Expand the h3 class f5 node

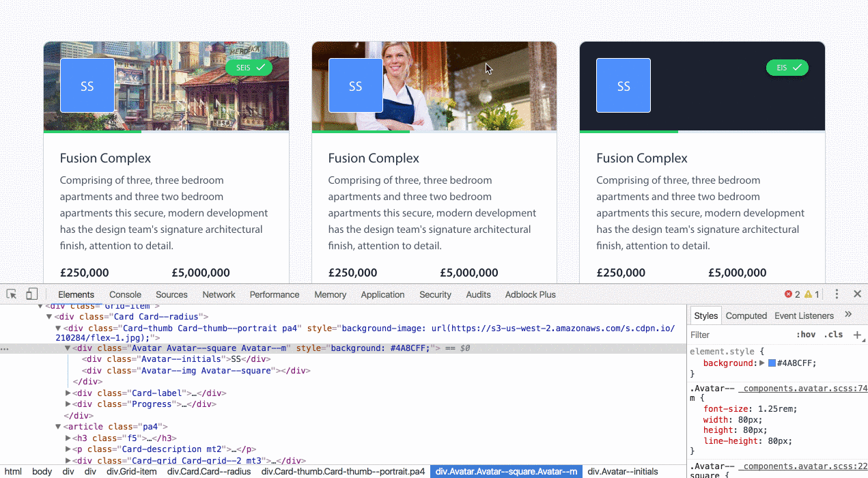[68, 438]
